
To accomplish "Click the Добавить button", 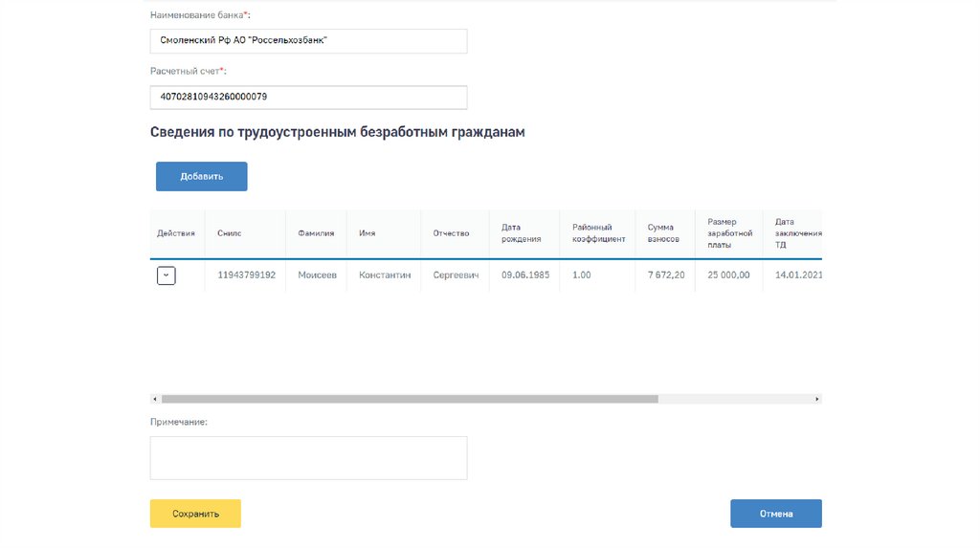I will (202, 176).
